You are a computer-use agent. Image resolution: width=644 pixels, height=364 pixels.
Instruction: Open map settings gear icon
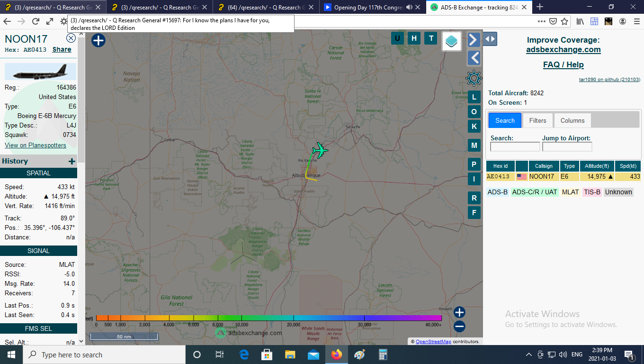pyautogui.click(x=474, y=78)
